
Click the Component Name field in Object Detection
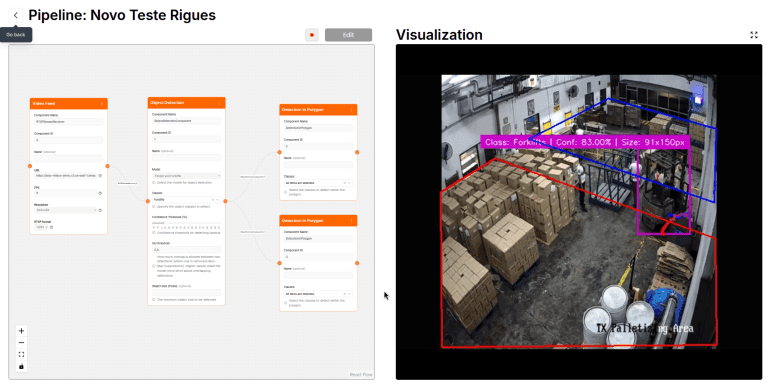[x=186, y=121]
